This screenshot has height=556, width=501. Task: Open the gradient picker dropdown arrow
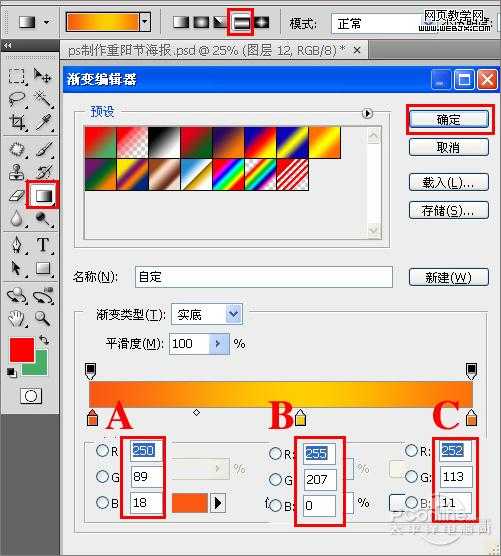click(x=145, y=22)
